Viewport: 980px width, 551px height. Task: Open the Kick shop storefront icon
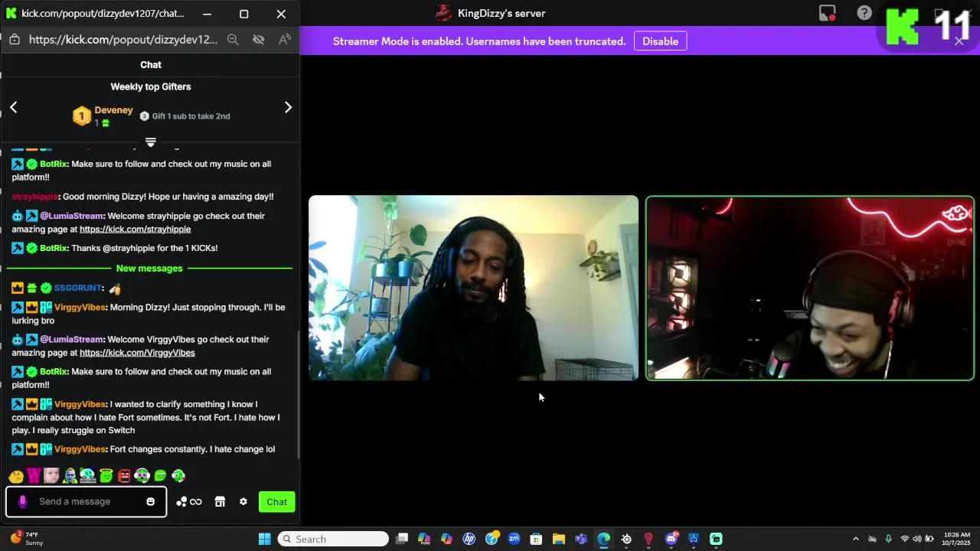(220, 502)
